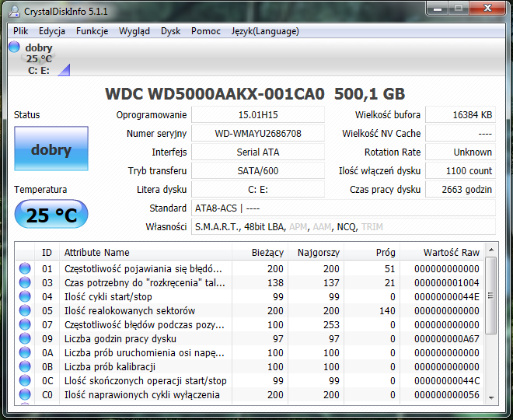
Task: Click the Próg column header
Action: (372, 253)
